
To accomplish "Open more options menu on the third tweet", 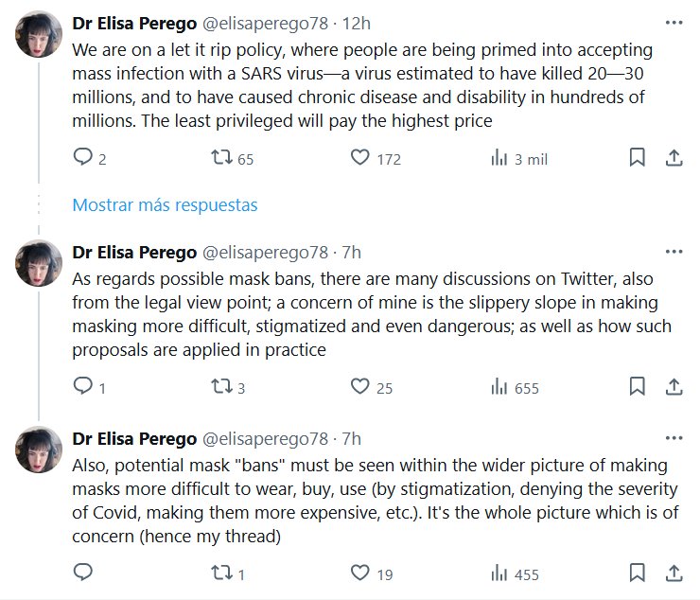I will tap(674, 437).
